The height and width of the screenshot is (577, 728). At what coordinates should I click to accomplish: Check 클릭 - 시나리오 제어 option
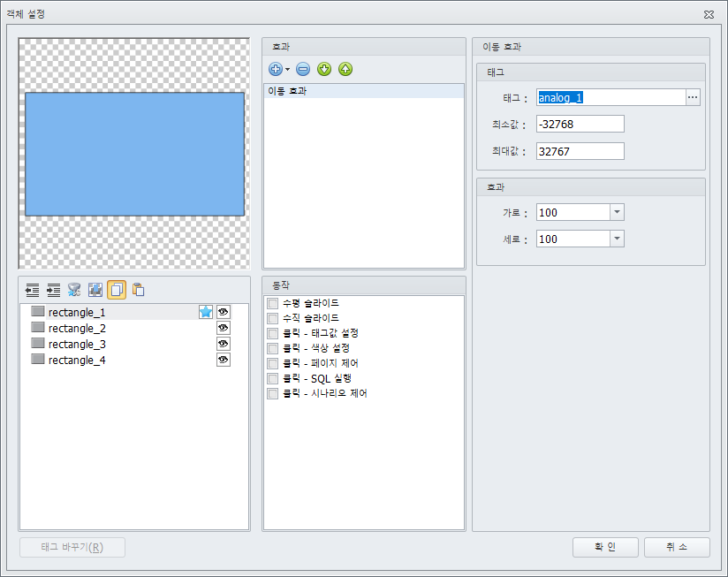pos(272,393)
